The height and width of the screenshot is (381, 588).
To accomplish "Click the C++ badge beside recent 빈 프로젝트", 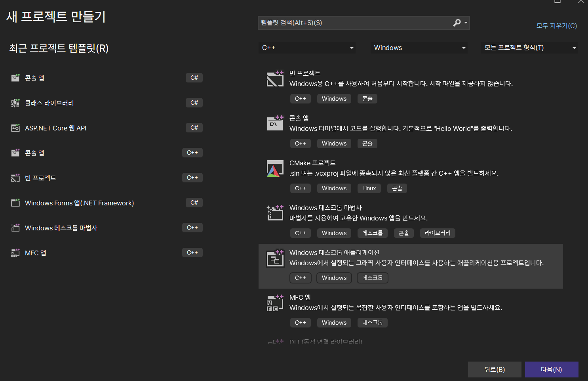I will pyautogui.click(x=192, y=178).
